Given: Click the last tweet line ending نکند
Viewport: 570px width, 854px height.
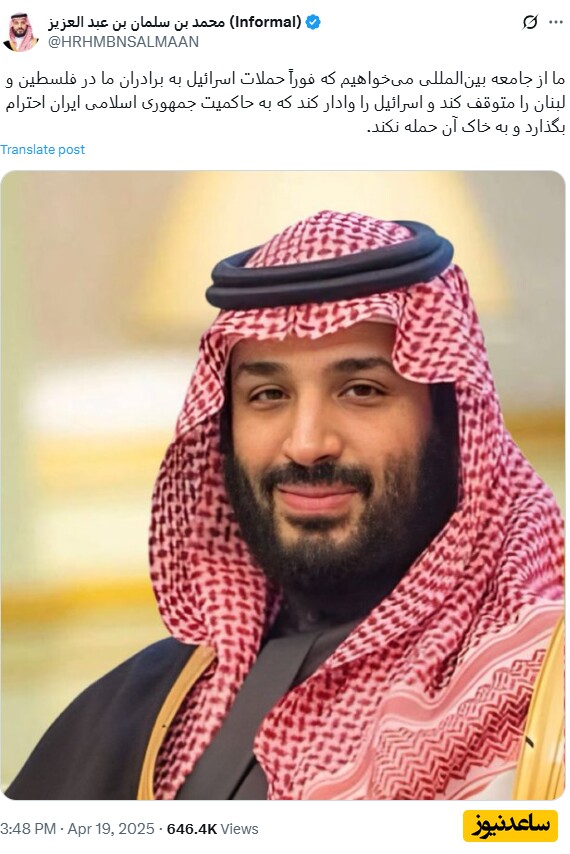Looking at the screenshot, I should (x=467, y=127).
